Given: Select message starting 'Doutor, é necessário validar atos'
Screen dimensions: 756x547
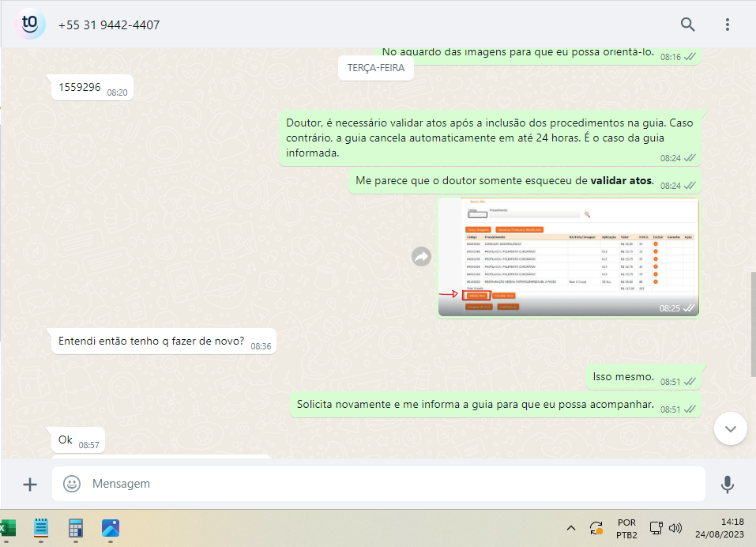Looking at the screenshot, I should pyautogui.click(x=490, y=138).
